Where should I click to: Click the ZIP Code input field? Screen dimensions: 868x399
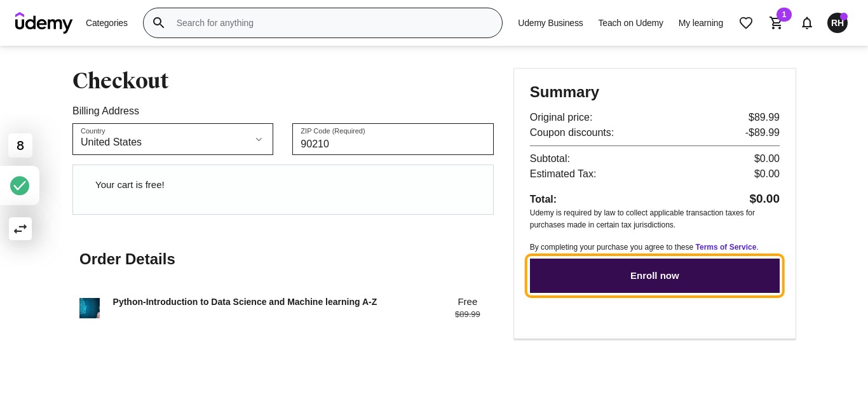click(x=393, y=139)
